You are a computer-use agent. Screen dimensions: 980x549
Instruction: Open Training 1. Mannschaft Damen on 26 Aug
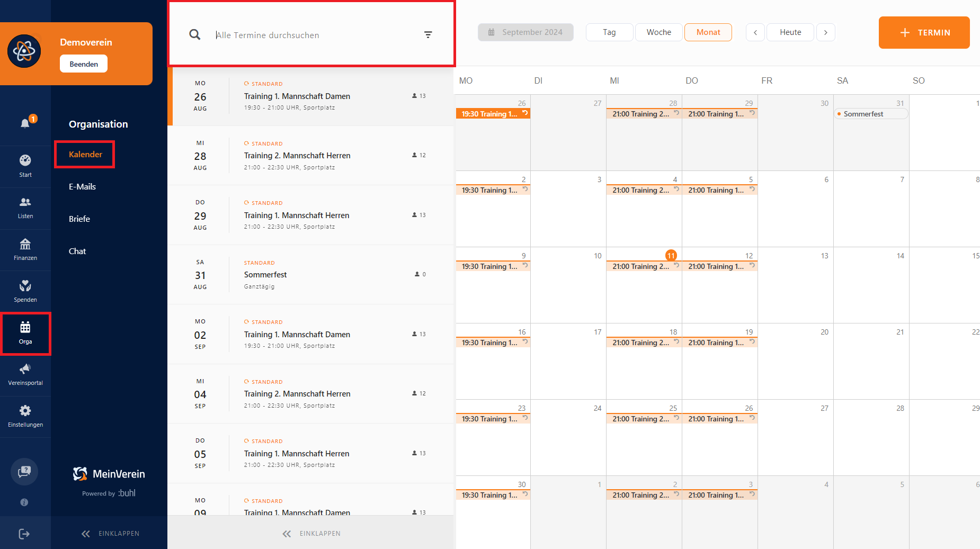[311, 96]
